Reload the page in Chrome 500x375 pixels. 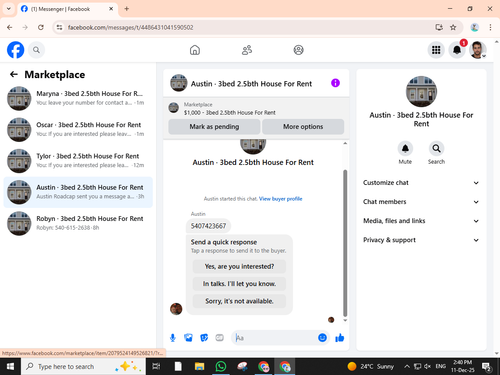click(x=41, y=27)
